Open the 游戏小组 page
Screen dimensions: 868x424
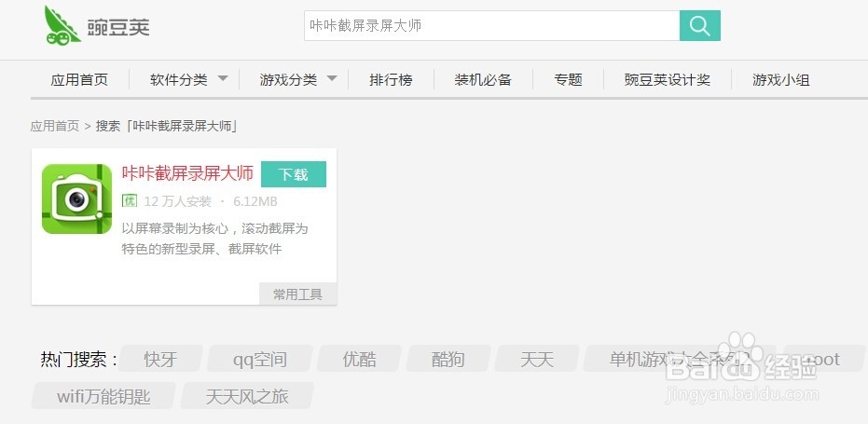781,80
